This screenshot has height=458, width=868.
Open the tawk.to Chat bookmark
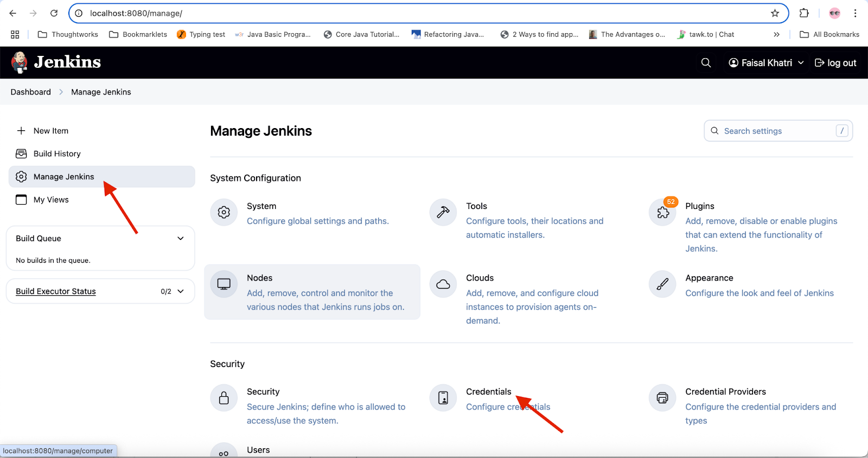(x=706, y=34)
